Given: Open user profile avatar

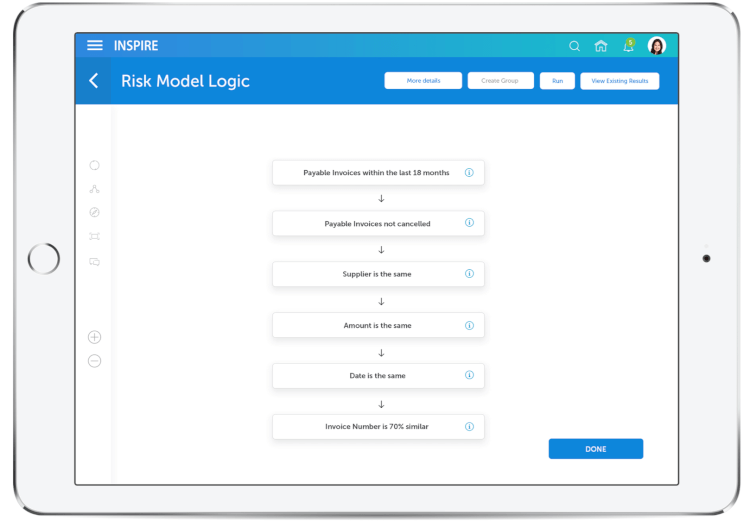Looking at the screenshot, I should tap(657, 45).
